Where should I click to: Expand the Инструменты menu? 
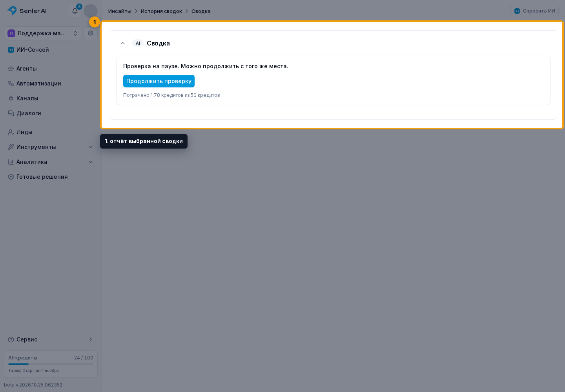click(x=51, y=147)
